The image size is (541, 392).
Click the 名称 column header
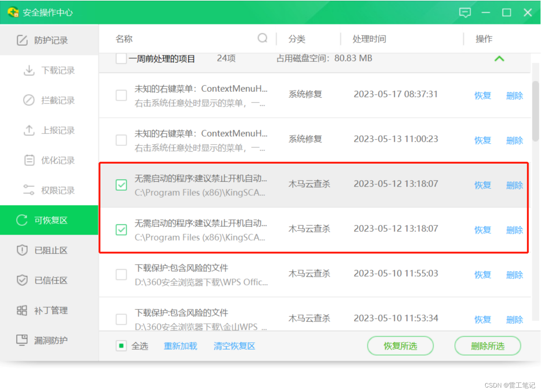point(124,38)
